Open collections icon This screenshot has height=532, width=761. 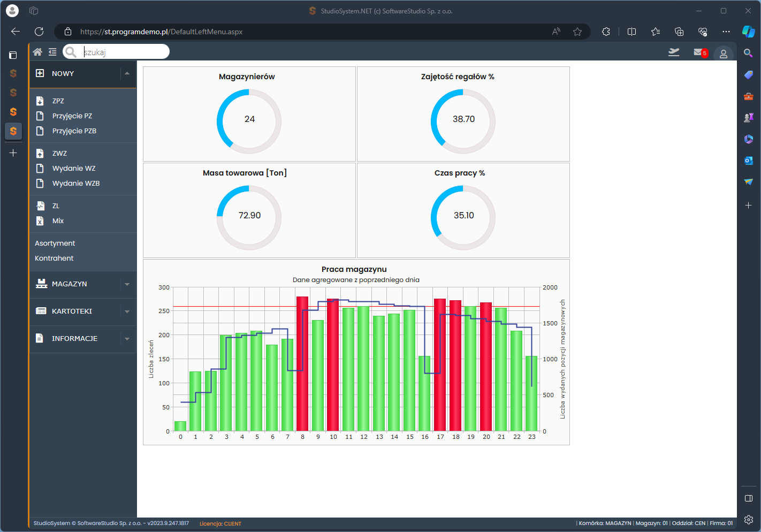(x=679, y=32)
